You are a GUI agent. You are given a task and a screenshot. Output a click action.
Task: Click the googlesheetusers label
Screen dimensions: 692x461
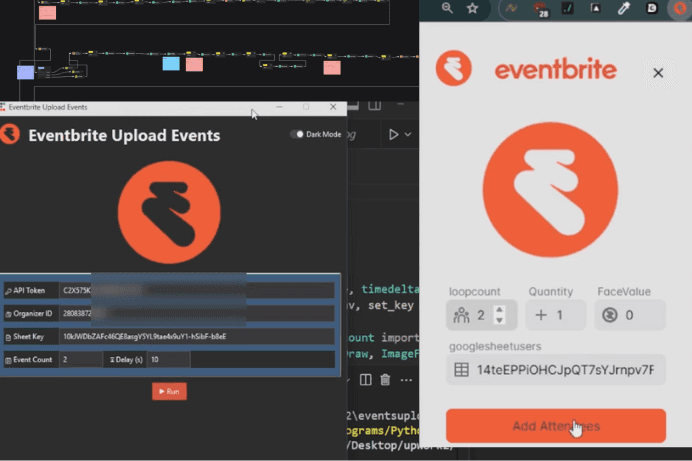495,346
